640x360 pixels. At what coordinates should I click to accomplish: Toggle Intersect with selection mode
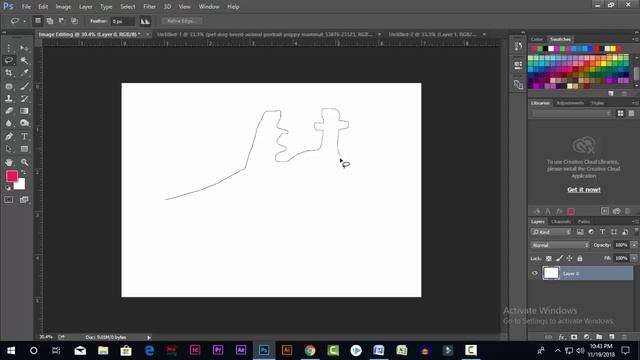(74, 21)
